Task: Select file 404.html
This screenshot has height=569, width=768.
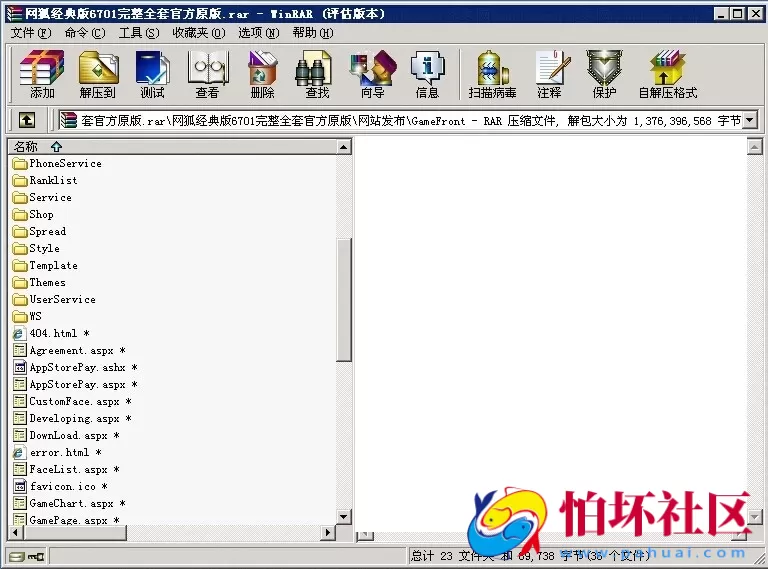Action: click(x=51, y=333)
